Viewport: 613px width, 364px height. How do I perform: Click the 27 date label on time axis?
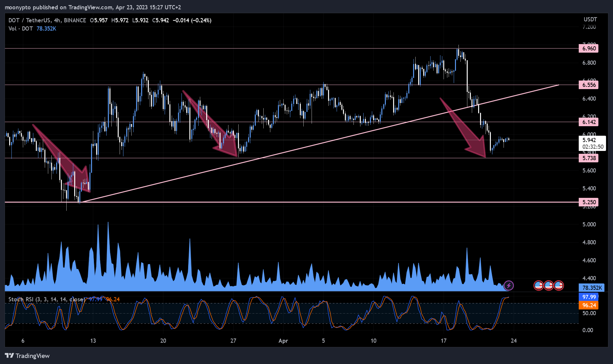(233, 341)
